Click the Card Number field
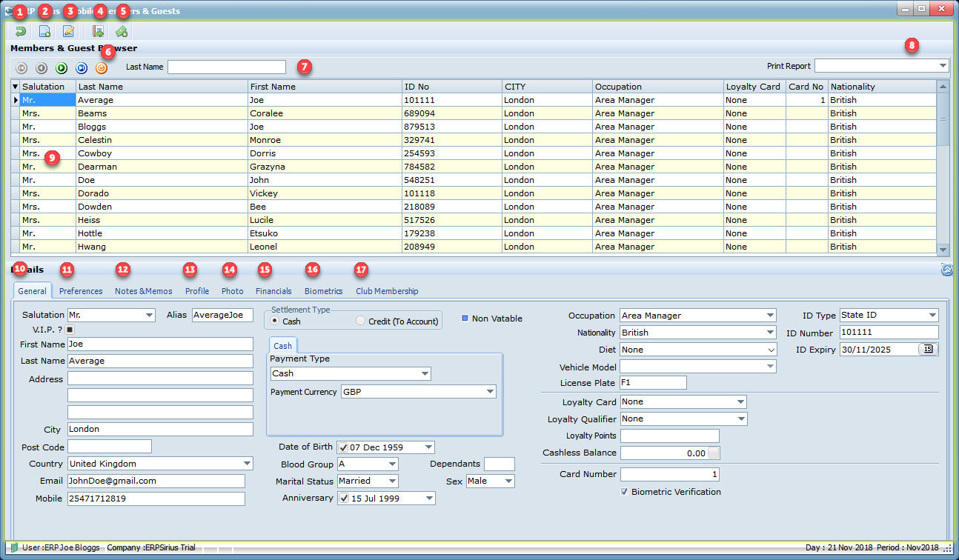The width and height of the screenshot is (959, 560). (x=669, y=474)
